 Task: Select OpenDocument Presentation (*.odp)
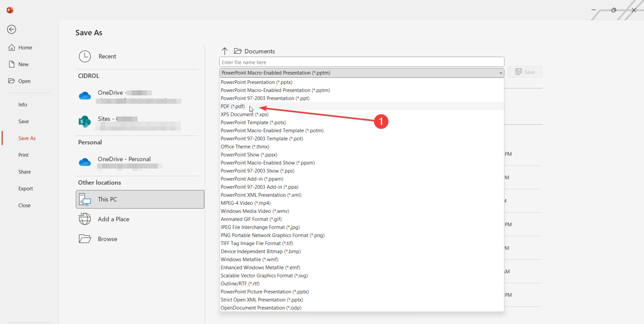361,308
